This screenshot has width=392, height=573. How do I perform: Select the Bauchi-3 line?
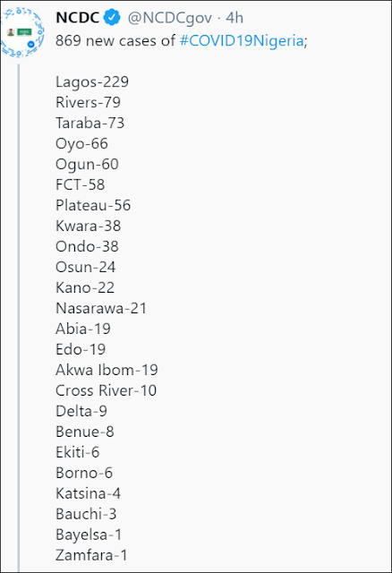[86, 514]
